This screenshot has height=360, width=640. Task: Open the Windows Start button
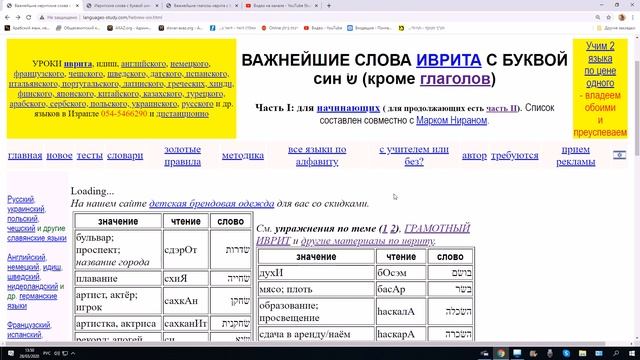coord(631,353)
